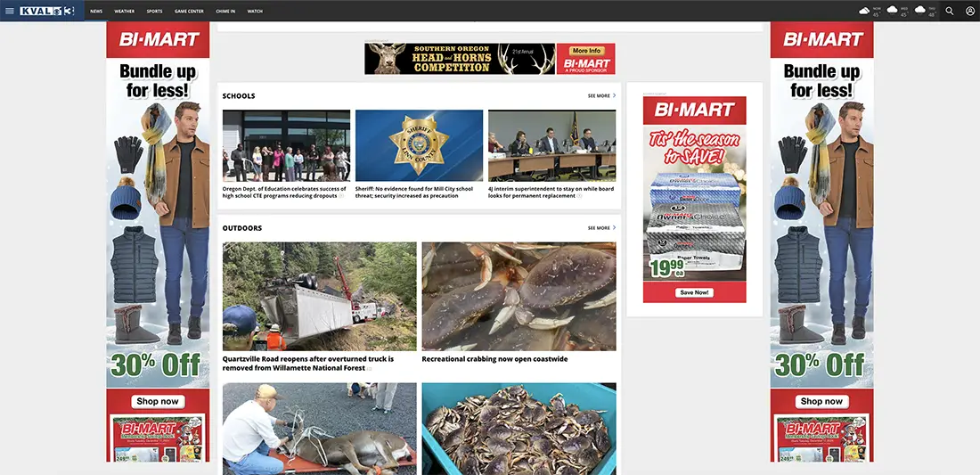
Task: Click 30% Off text on right ad
Action: click(x=821, y=365)
